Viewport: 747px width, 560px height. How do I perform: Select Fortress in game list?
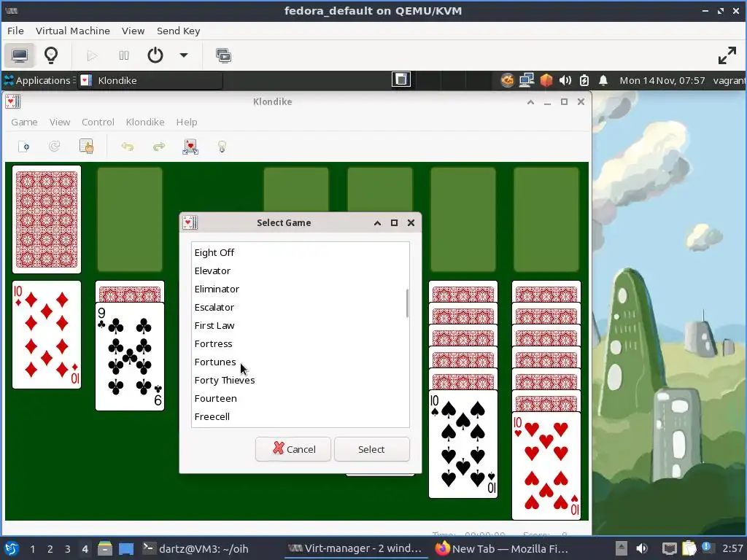click(300, 344)
